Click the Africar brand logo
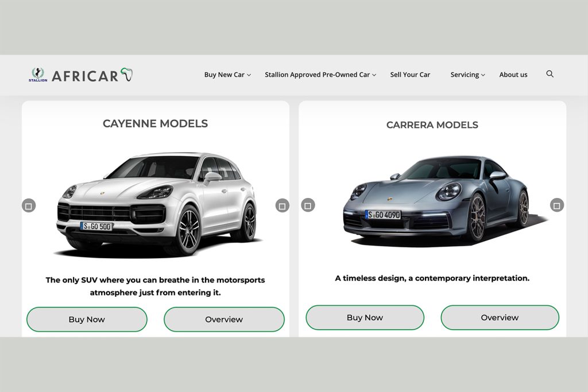Screen dimensions: 588x392 pyautogui.click(x=92, y=75)
